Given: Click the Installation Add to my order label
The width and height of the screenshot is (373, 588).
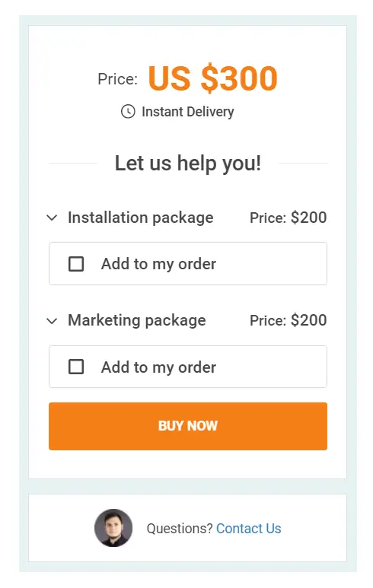Looking at the screenshot, I should (158, 264).
